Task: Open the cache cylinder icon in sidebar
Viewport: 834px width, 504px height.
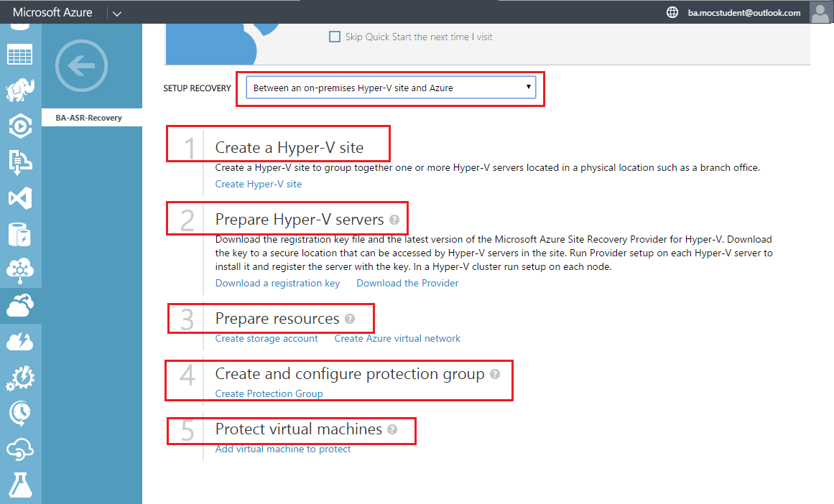Action: [x=20, y=235]
